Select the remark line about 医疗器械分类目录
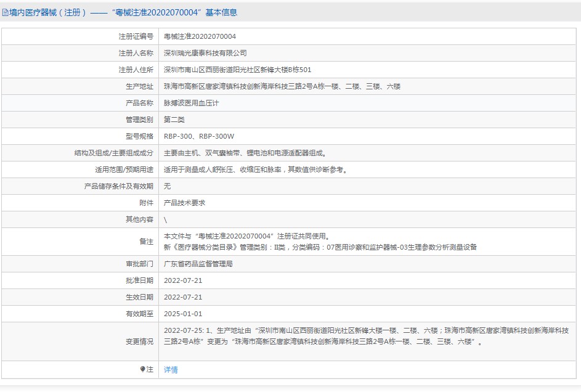 (x=320, y=247)
